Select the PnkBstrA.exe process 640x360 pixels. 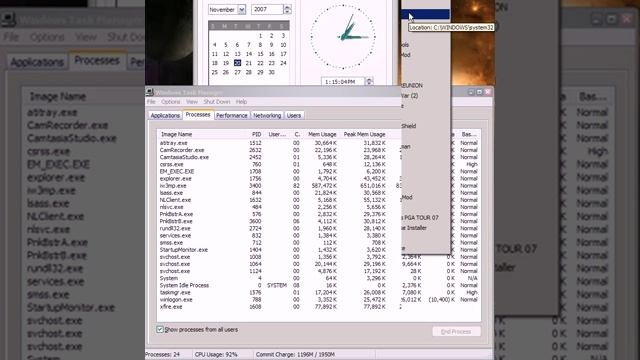pos(318,214)
